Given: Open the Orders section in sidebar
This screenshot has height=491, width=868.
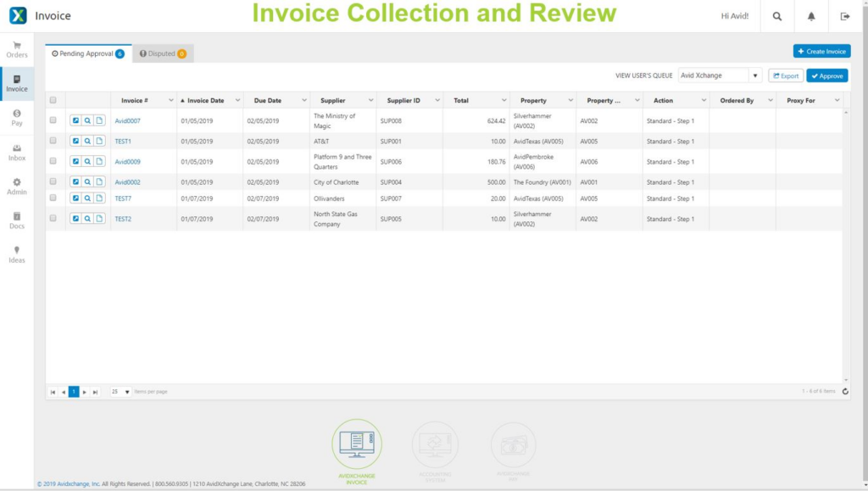Looking at the screenshot, I should [17, 50].
